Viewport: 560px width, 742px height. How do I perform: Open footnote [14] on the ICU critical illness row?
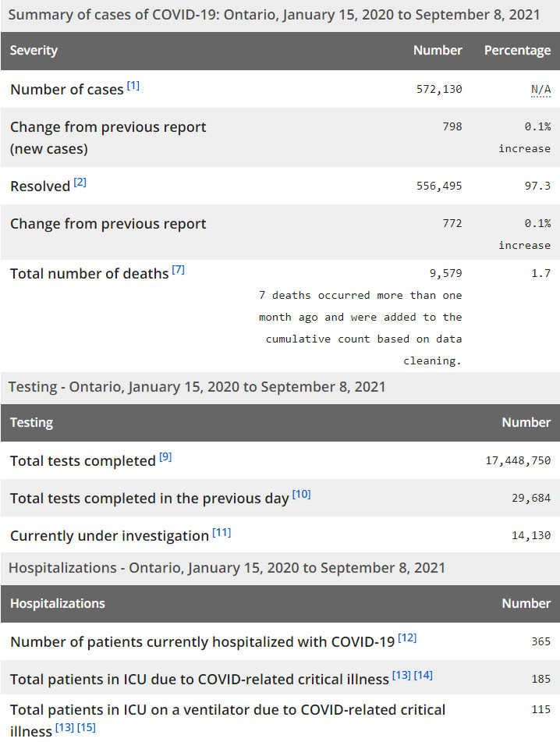424,676
